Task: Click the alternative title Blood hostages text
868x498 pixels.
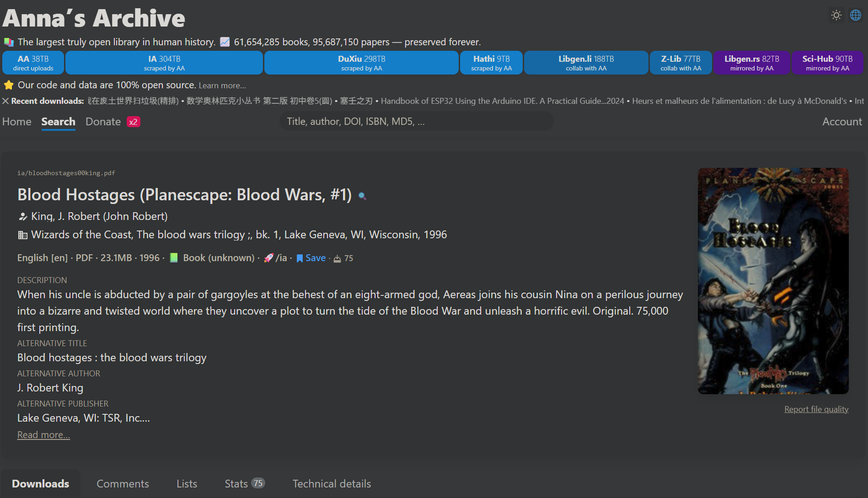Action: (112, 358)
